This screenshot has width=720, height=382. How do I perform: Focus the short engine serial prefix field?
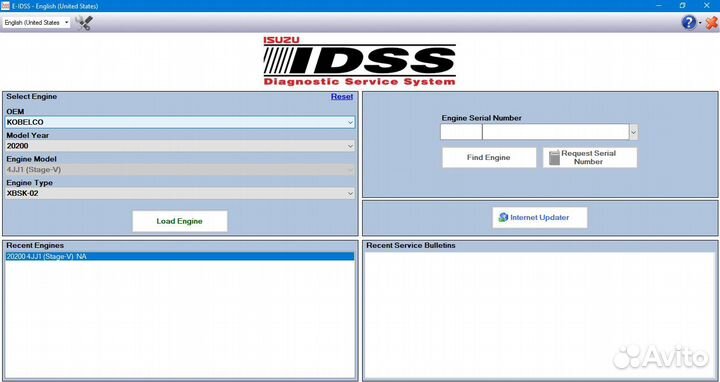461,132
